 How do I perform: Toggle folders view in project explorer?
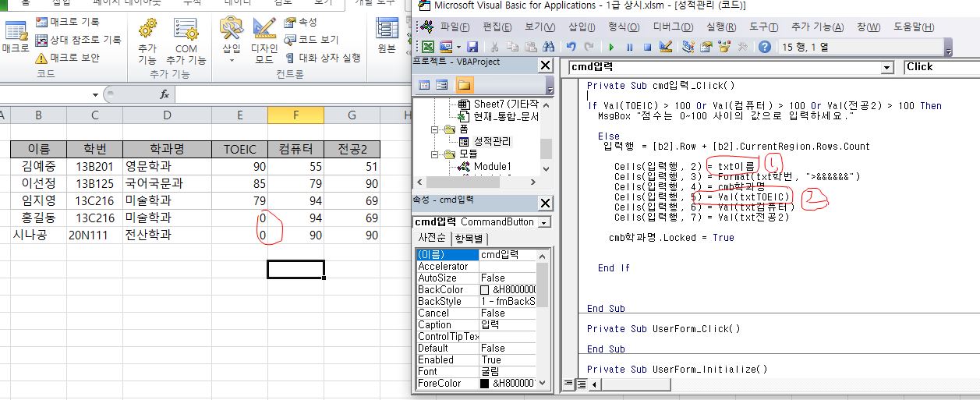464,85
